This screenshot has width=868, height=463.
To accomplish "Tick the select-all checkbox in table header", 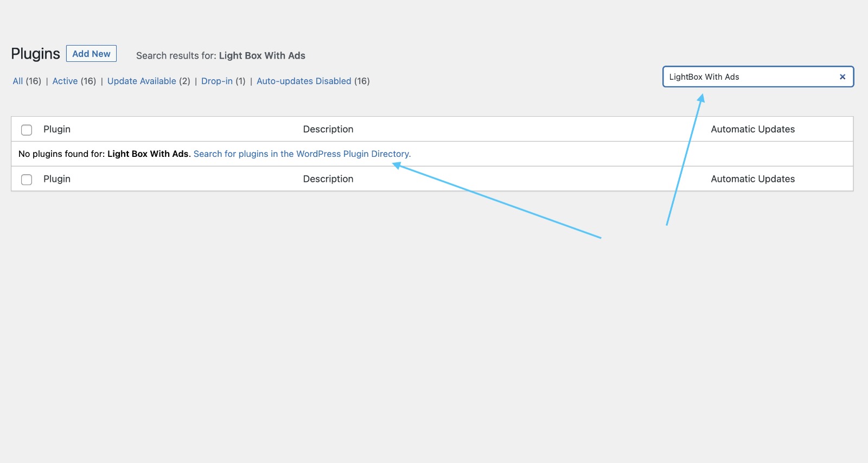I will click(x=27, y=130).
